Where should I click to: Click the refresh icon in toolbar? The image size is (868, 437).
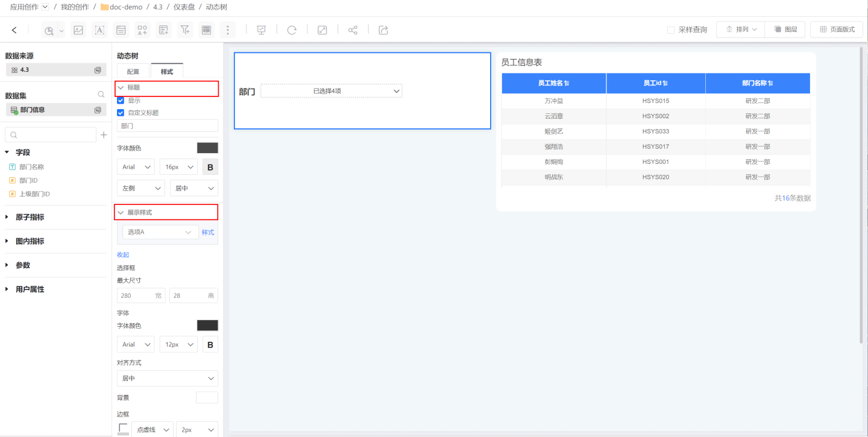(x=292, y=30)
